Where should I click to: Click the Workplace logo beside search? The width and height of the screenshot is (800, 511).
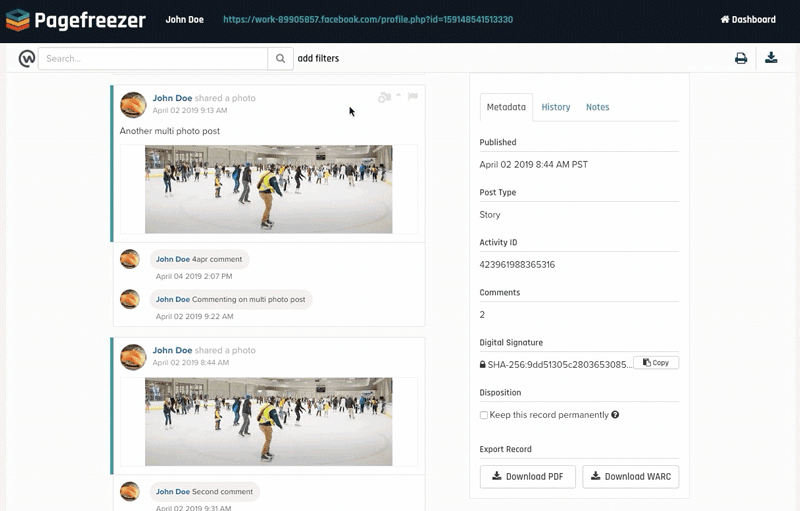pos(27,59)
